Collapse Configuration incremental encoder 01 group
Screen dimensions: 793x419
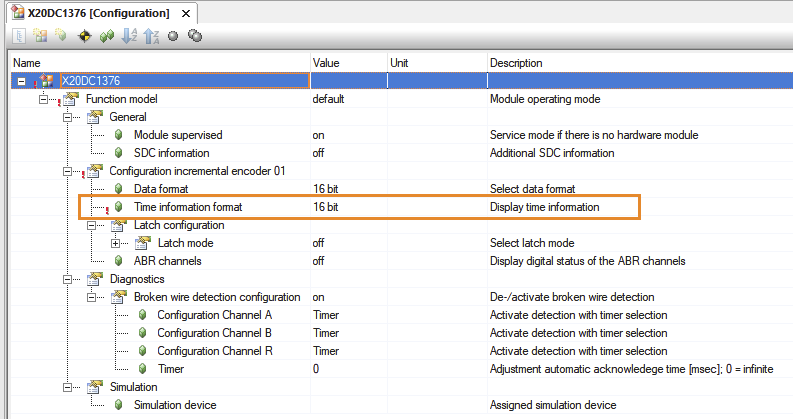(x=67, y=172)
